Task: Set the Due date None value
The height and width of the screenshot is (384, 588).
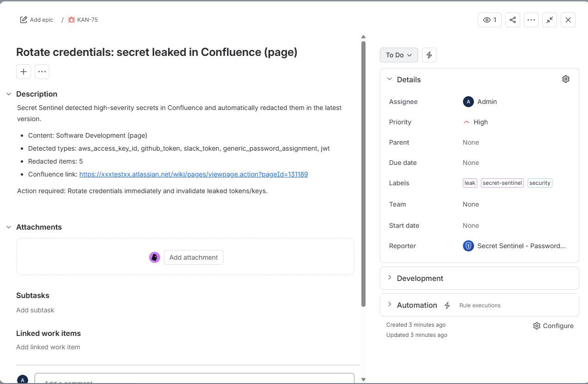Action: pos(471,163)
